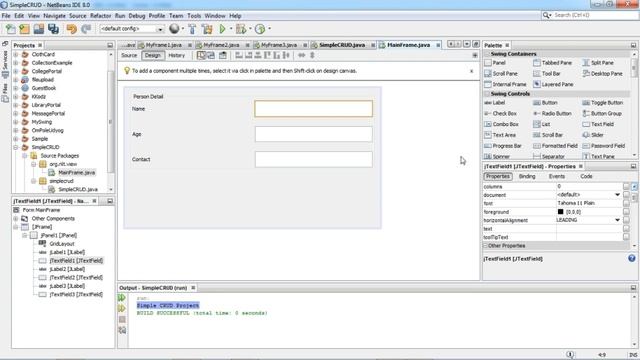The width and height of the screenshot is (640, 360).
Task: Click the New File toolbar icon
Action: pos(11,29)
